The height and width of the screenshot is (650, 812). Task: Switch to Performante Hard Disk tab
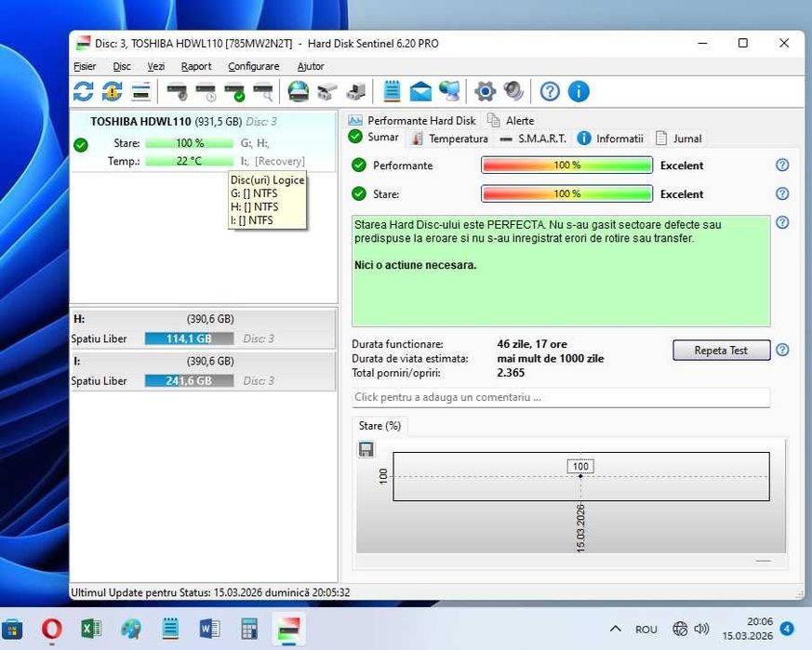coord(412,121)
